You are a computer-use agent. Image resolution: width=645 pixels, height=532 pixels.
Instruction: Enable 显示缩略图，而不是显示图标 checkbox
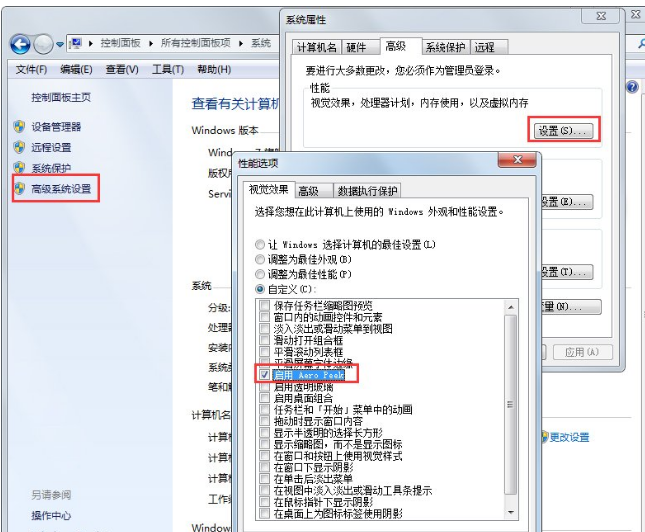[x=264, y=444]
